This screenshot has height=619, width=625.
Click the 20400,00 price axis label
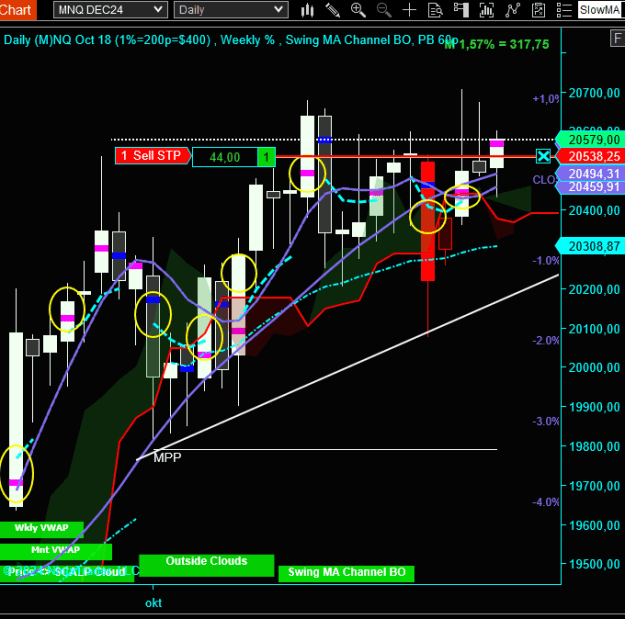coord(594,210)
